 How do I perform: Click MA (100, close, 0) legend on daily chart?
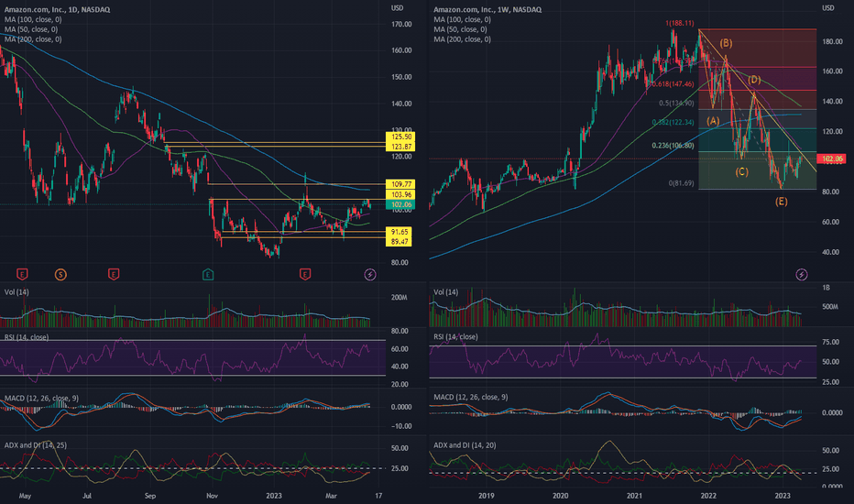click(x=33, y=19)
